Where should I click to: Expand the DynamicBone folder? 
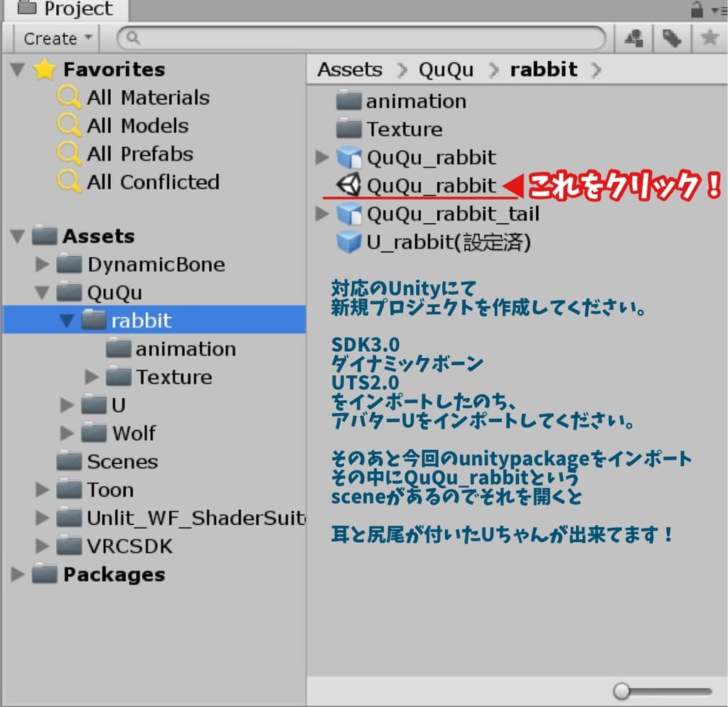(42, 264)
